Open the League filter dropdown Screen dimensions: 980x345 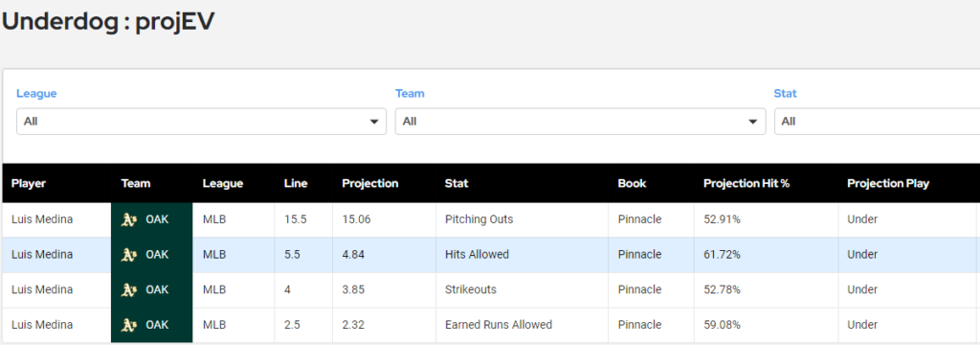(x=201, y=122)
